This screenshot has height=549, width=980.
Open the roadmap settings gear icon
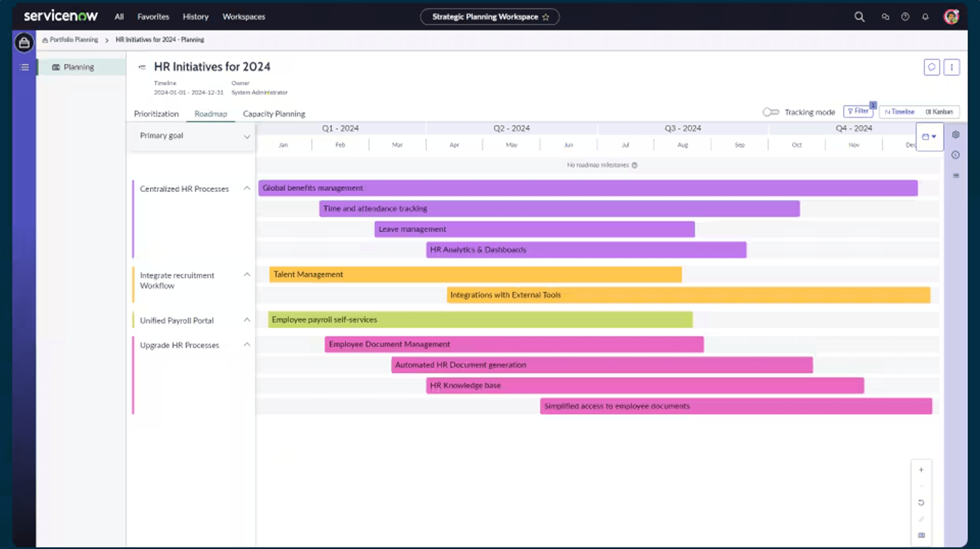pos(956,135)
